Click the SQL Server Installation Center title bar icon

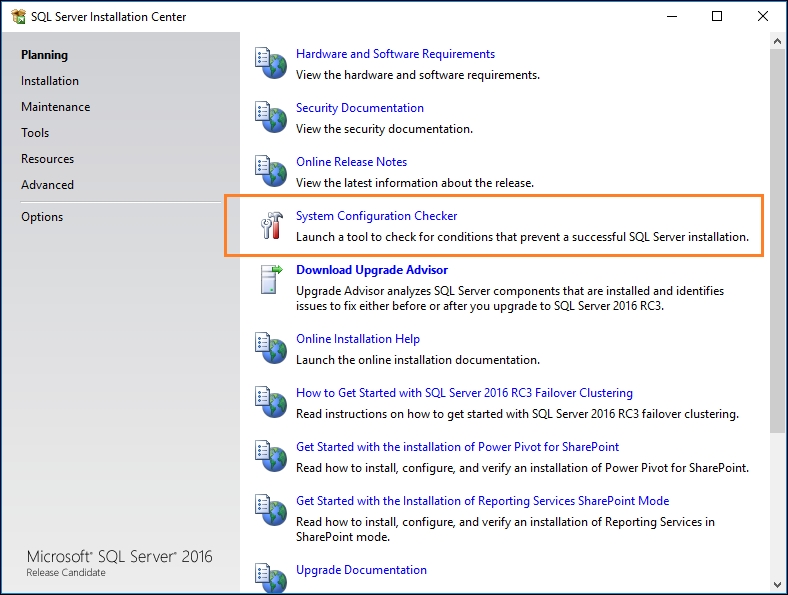tap(18, 17)
